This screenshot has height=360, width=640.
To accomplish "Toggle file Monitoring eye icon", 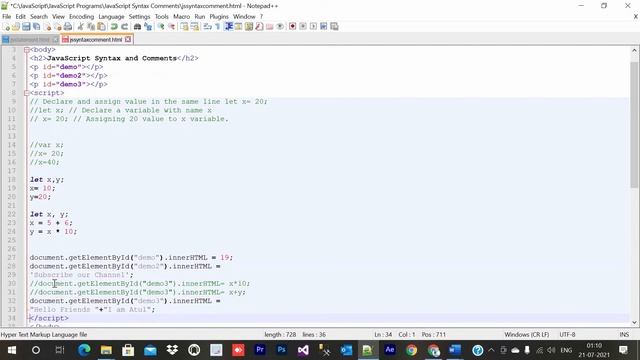I will point(280,27).
